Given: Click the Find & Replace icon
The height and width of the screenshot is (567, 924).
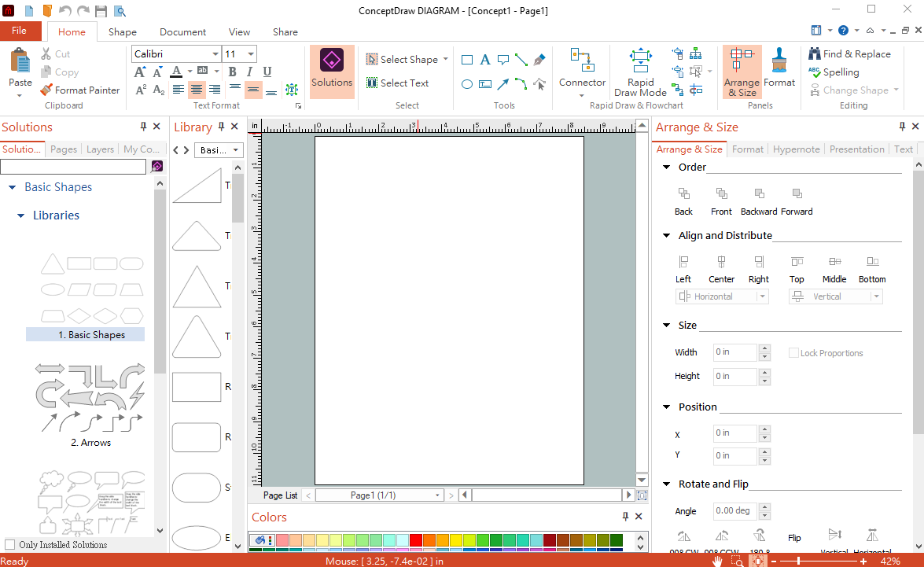Looking at the screenshot, I should pos(815,54).
